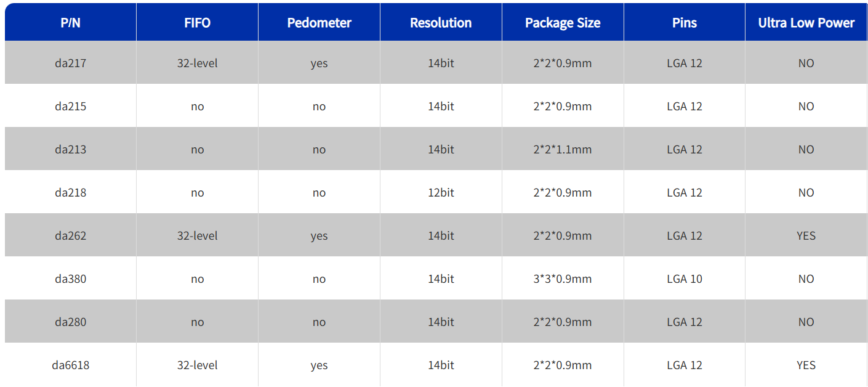Open the da215 part number
This screenshot has width=868, height=387.
(x=70, y=106)
